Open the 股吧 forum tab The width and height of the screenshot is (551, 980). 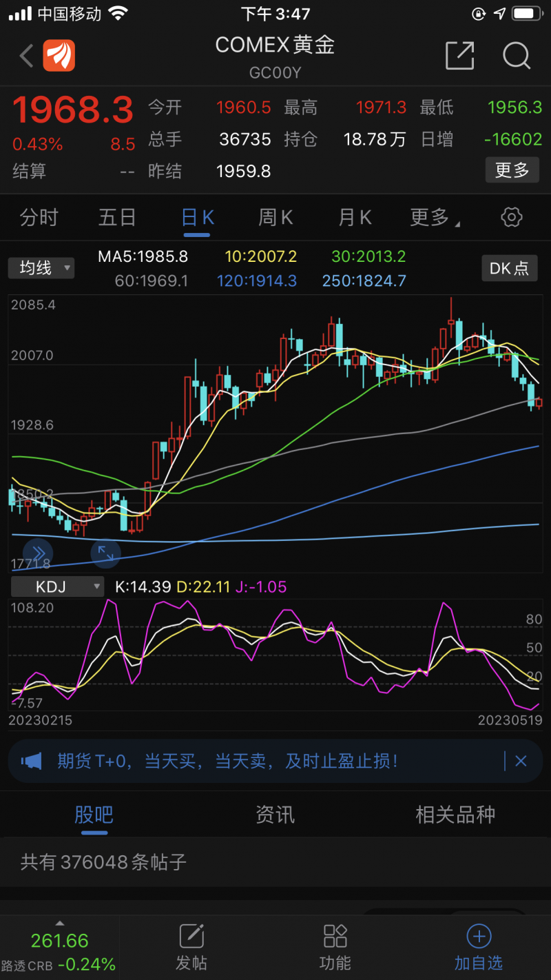pyautogui.click(x=94, y=815)
